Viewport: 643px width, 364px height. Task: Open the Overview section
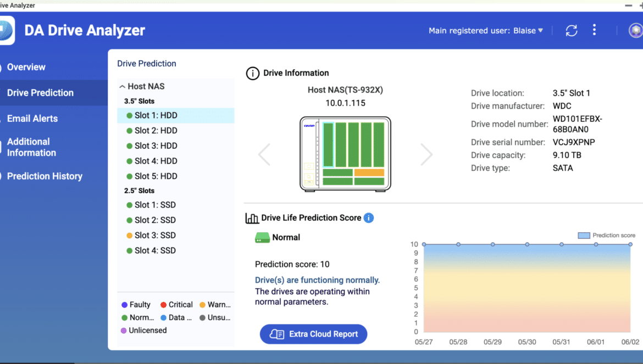pyautogui.click(x=26, y=67)
